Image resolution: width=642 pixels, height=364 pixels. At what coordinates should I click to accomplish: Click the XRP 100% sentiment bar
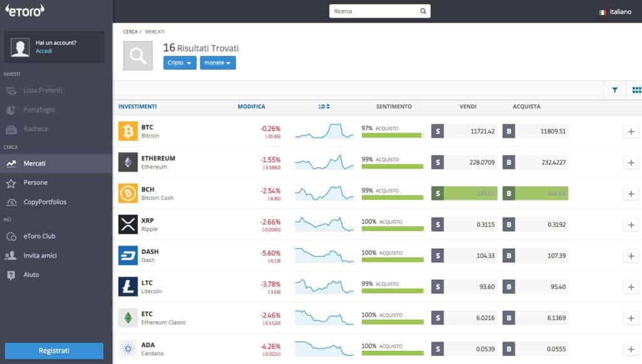click(x=392, y=229)
